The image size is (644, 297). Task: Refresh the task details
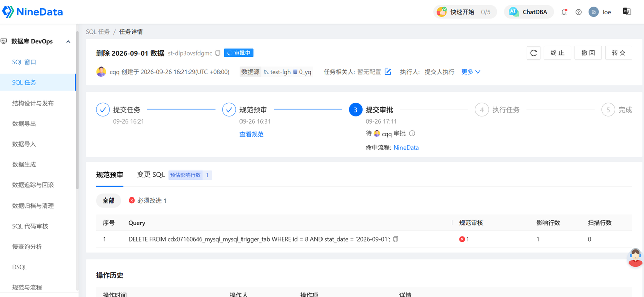click(x=534, y=53)
